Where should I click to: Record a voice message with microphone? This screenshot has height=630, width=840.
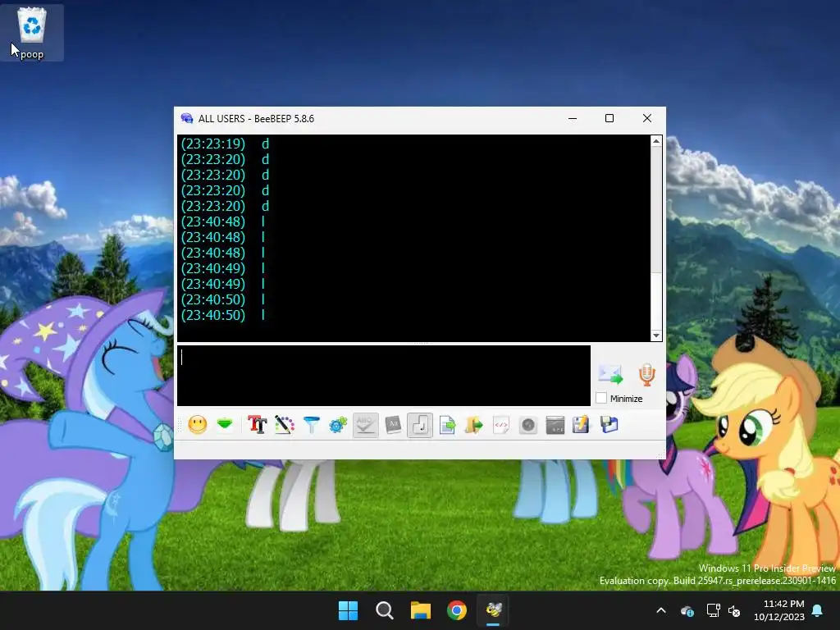click(x=646, y=374)
